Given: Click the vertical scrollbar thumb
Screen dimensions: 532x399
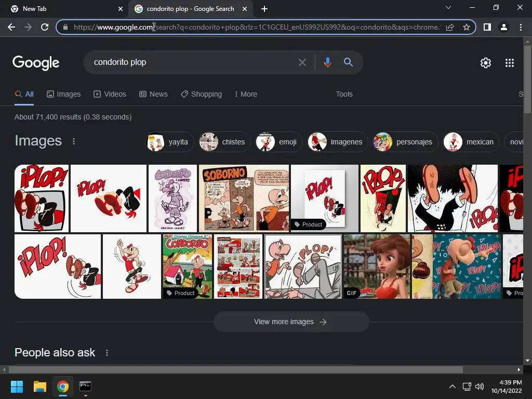Looking at the screenshot, I should pos(527,79).
